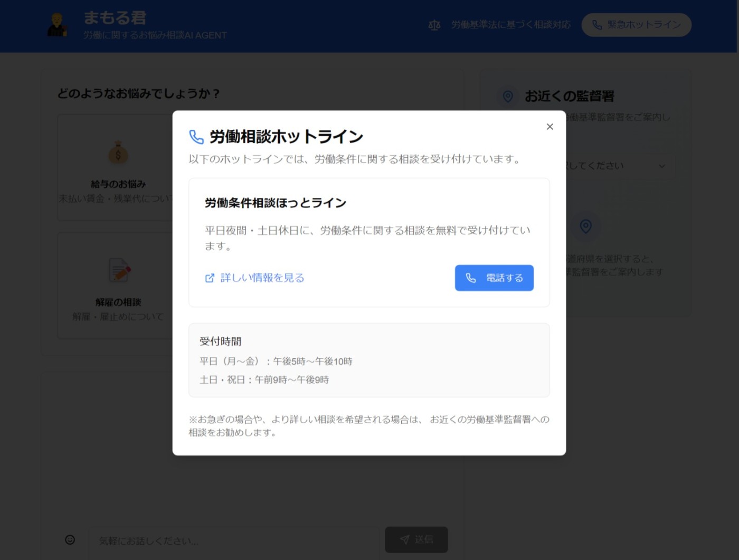Image resolution: width=739 pixels, height=560 pixels.
Task: Click the large map pin placeholder icon
Action: (x=586, y=226)
